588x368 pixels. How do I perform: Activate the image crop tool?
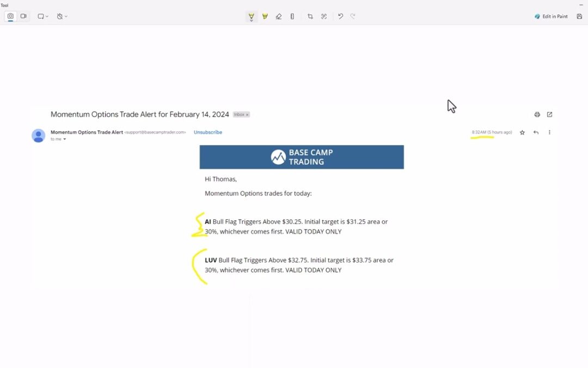(310, 16)
